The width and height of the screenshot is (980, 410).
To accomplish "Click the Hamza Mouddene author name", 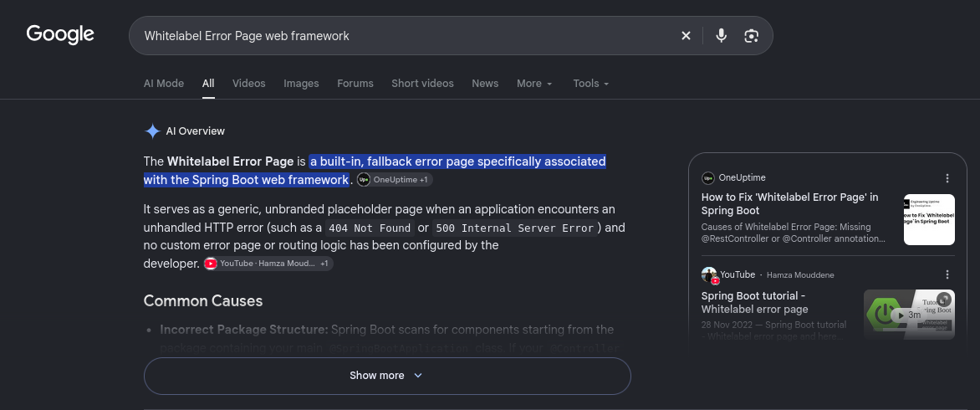I will click(800, 275).
